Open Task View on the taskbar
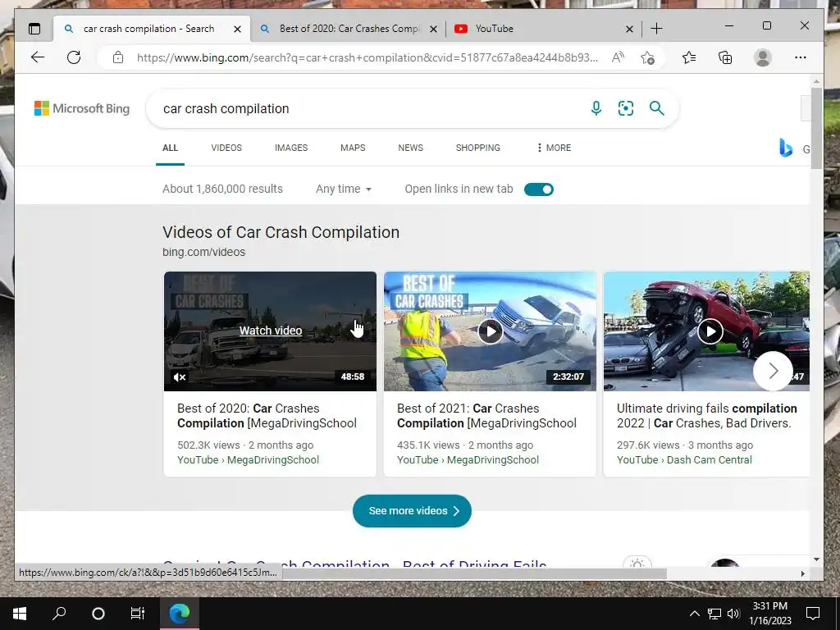Screen dimensions: 840x630 pyautogui.click(x=138, y=614)
